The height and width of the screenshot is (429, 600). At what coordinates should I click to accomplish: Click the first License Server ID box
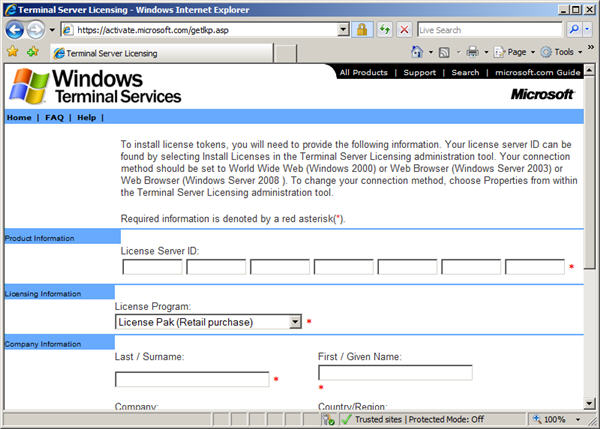point(152,267)
